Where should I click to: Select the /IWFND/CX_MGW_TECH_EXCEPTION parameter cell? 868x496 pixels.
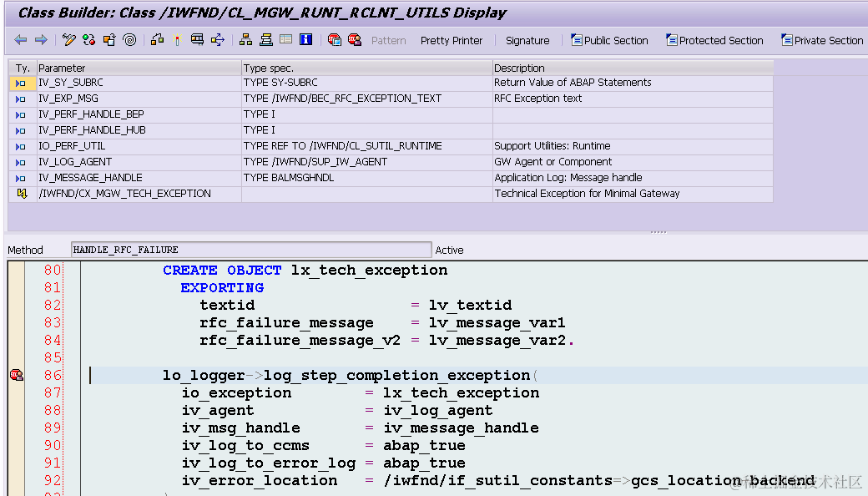pyautogui.click(x=139, y=194)
